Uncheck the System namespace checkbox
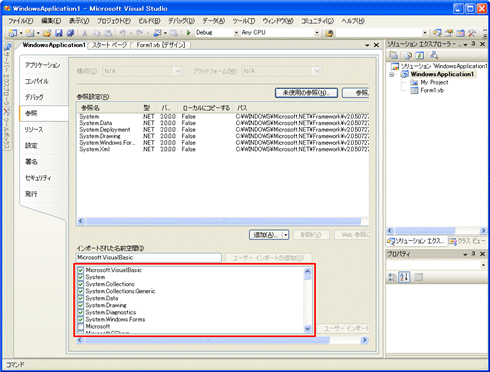The width and height of the screenshot is (490, 372). point(80,277)
